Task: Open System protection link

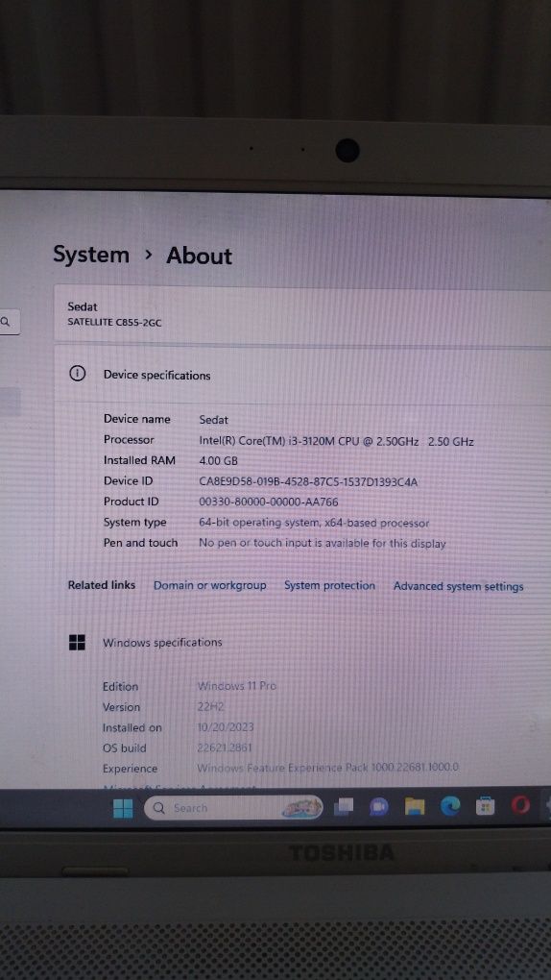Action: pyautogui.click(x=330, y=586)
